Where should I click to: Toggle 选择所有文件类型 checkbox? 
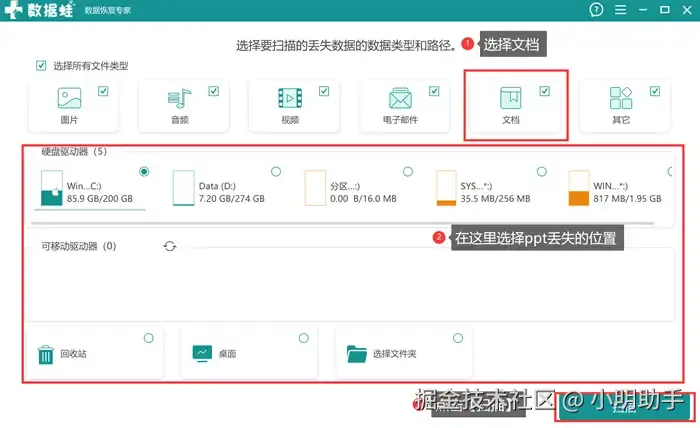tap(41, 66)
